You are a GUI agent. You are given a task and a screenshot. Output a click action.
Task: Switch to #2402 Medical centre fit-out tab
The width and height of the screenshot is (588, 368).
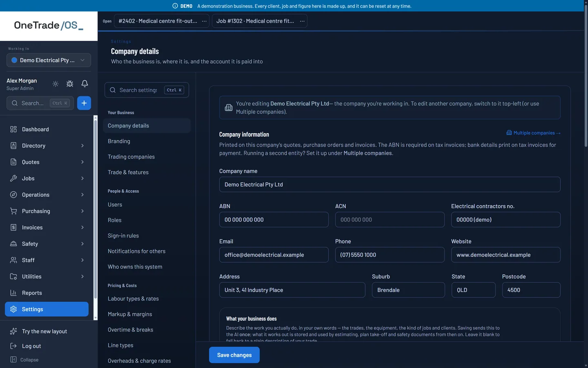(158, 21)
